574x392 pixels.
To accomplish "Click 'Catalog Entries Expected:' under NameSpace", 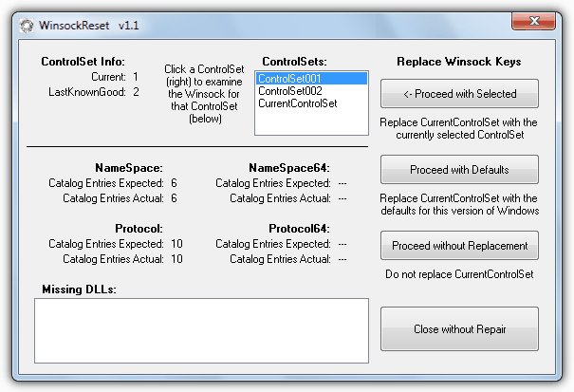I will point(106,183).
